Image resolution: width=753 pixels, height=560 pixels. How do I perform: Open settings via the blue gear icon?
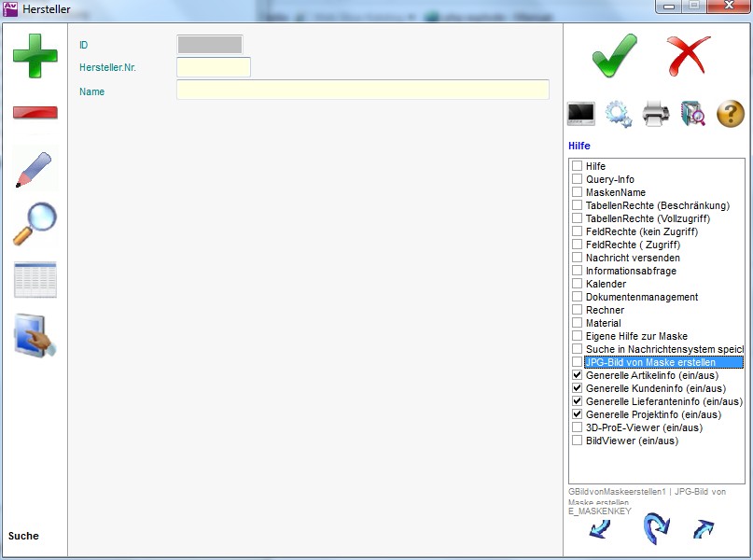click(x=618, y=114)
